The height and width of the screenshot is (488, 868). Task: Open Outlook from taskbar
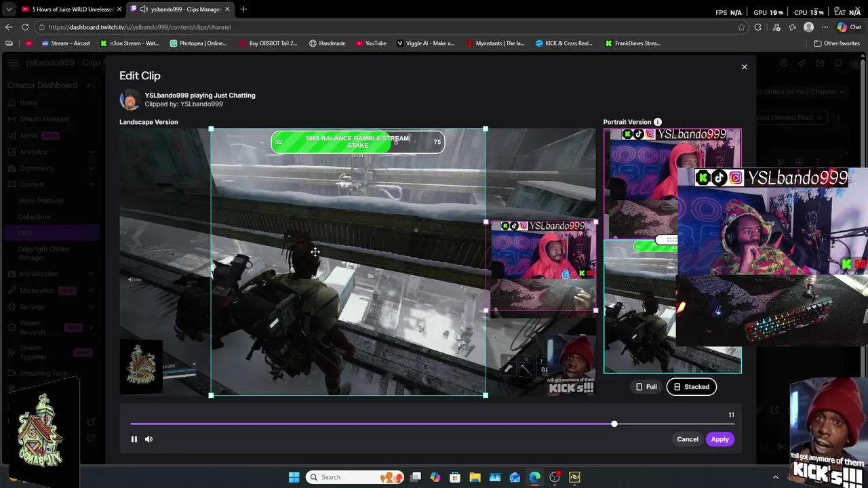[515, 477]
